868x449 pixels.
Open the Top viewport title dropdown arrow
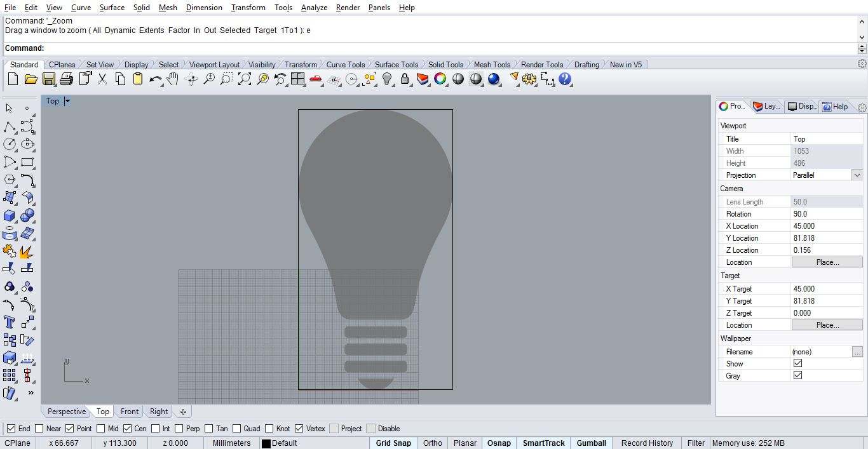67,101
